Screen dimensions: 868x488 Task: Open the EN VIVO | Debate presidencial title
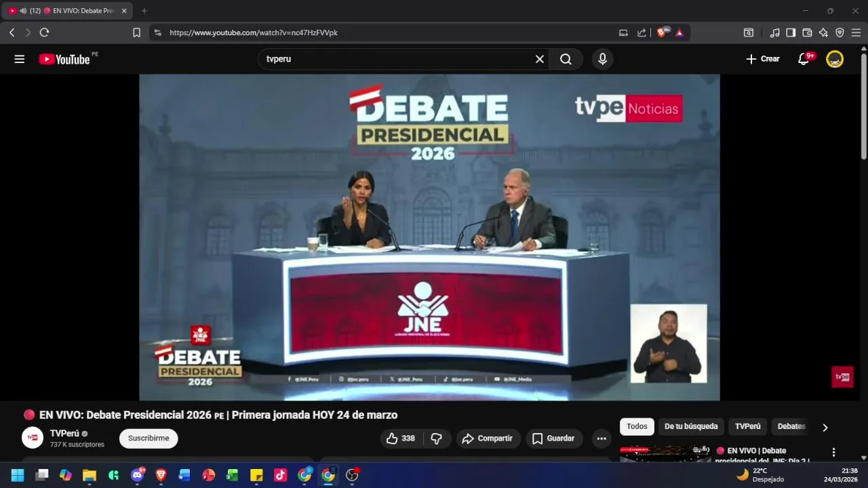click(763, 455)
